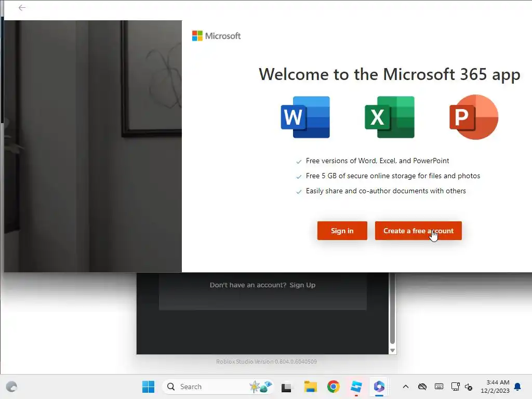Image resolution: width=532 pixels, height=399 pixels.
Task: Click the cloud sync tray icon
Action: 422,387
